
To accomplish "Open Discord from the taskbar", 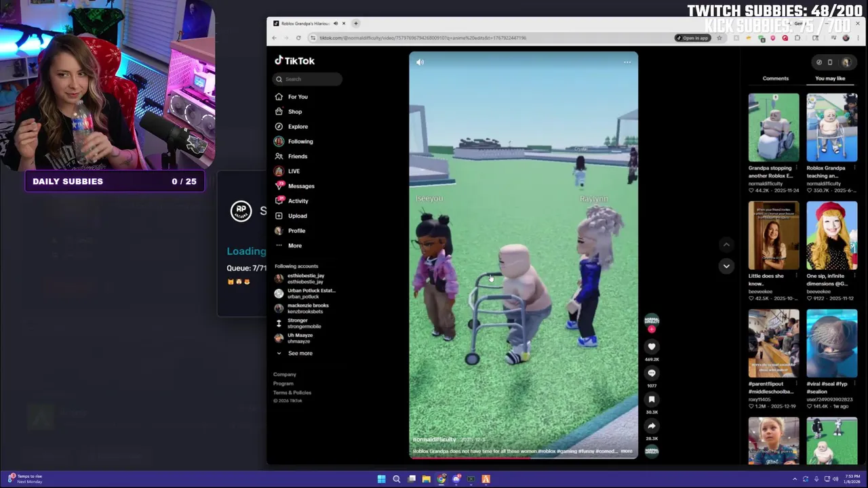I will click(456, 479).
